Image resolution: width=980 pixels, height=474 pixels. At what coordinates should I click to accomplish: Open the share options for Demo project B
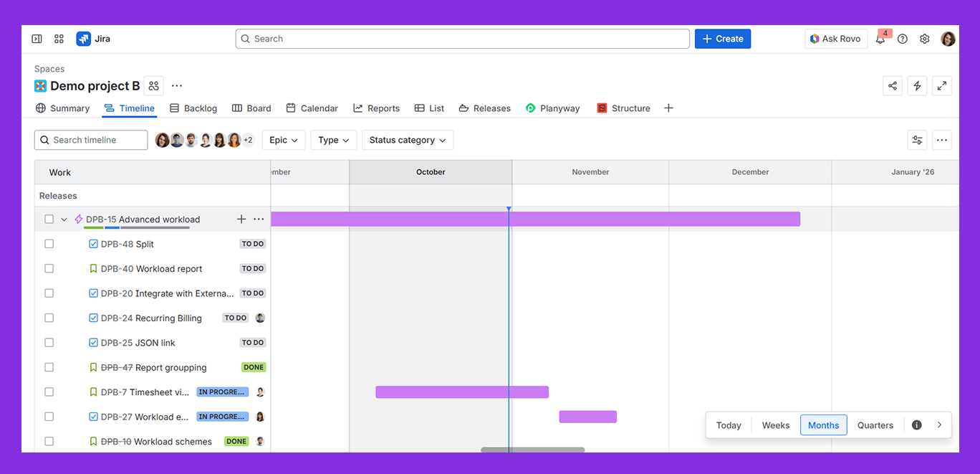[x=893, y=85]
